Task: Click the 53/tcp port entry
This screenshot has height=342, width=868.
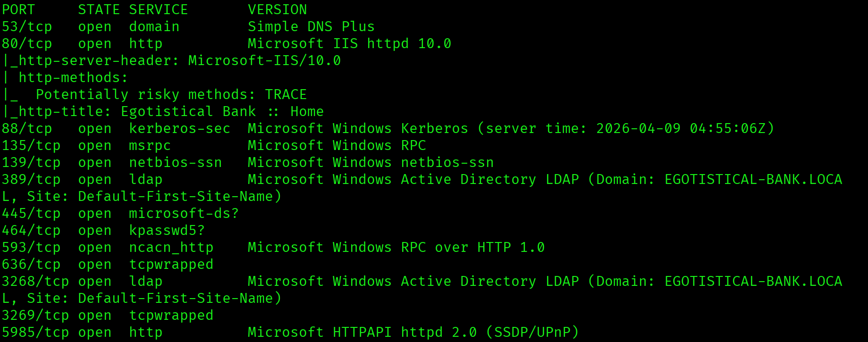Action: point(27,27)
